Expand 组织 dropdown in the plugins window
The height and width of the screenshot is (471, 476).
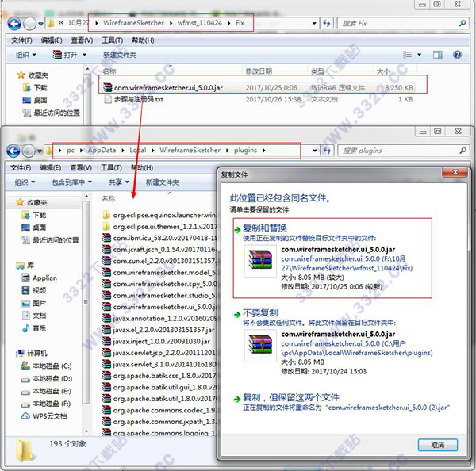pyautogui.click(x=25, y=182)
